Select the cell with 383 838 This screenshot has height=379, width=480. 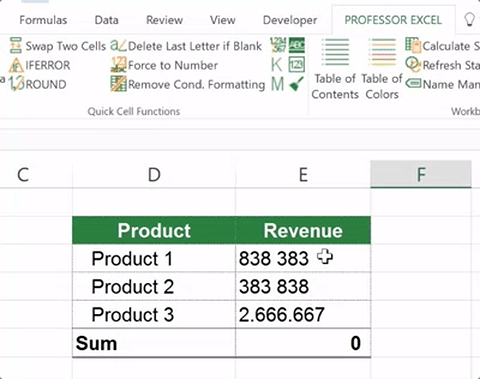tap(303, 286)
